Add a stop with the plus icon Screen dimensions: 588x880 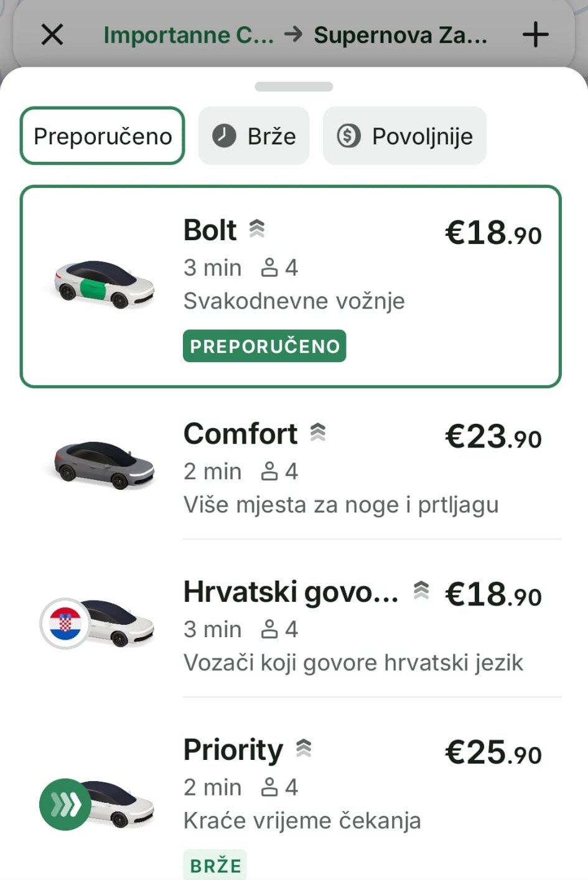pos(535,35)
